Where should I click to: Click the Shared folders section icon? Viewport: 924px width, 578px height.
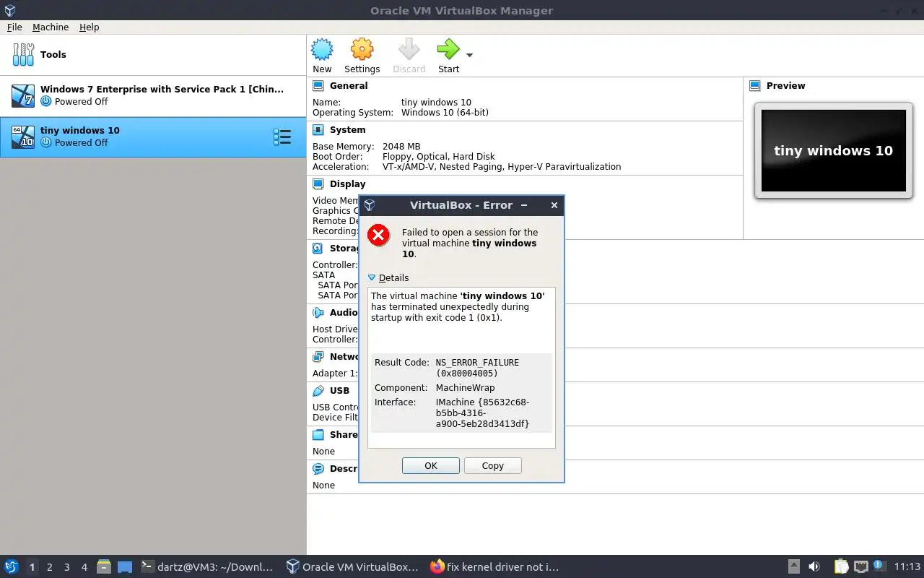318,435
